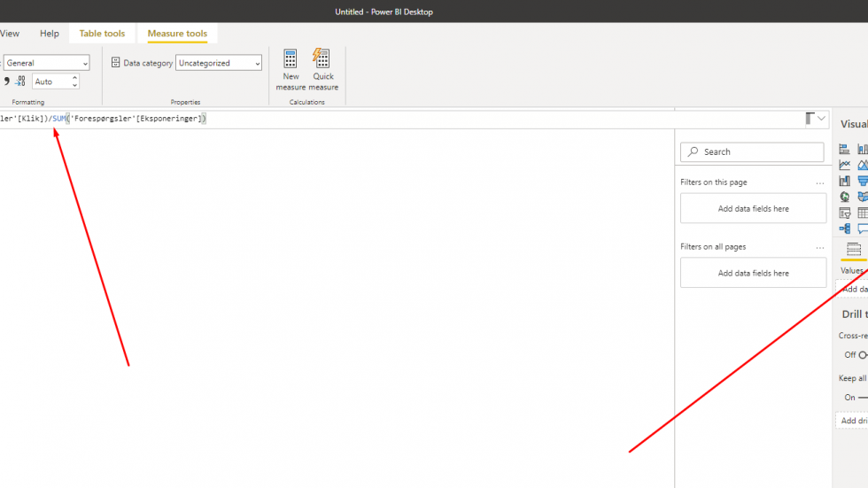Screen dimensions: 868x488
Task: Select the clustered column chart visual
Action: (863, 149)
